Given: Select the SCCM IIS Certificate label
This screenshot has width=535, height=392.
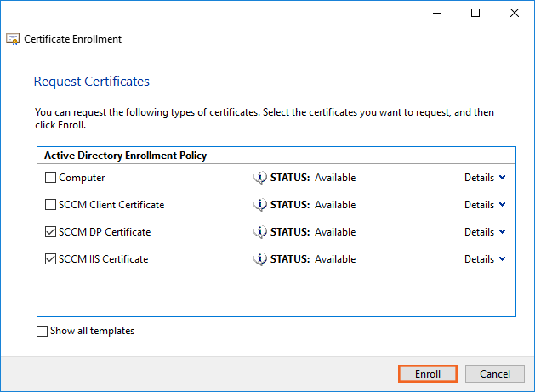Looking at the screenshot, I should 103,259.
